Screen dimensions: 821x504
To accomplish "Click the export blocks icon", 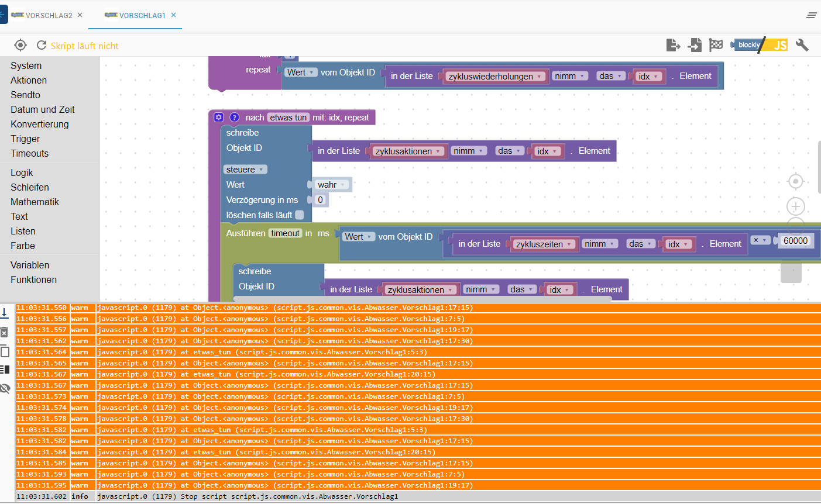I will (673, 45).
